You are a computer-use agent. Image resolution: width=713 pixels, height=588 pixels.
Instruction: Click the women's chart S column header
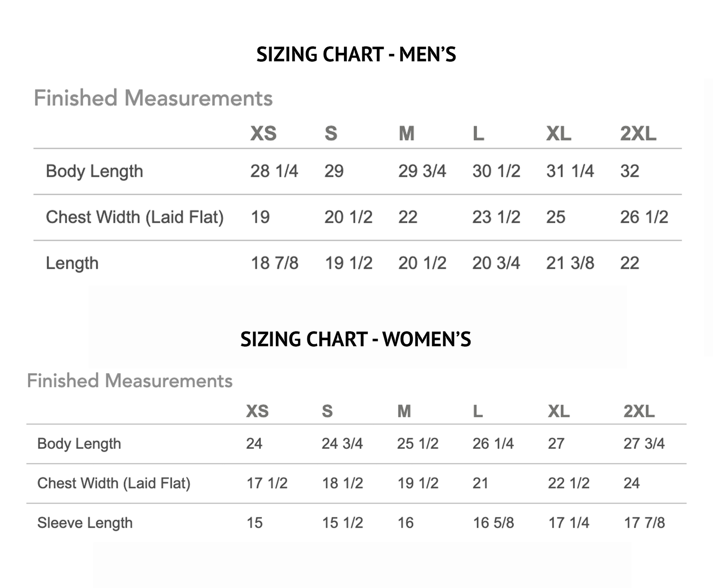[x=327, y=411]
